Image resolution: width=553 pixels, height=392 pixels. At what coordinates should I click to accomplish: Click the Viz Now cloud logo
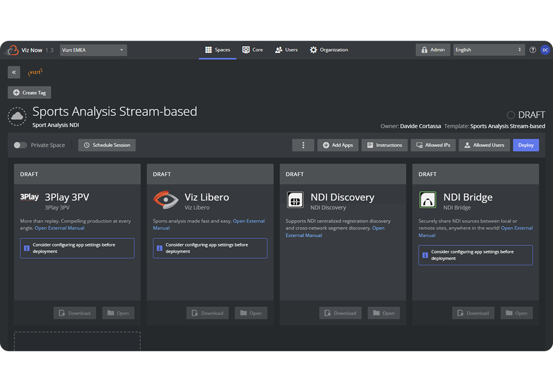[x=11, y=50]
